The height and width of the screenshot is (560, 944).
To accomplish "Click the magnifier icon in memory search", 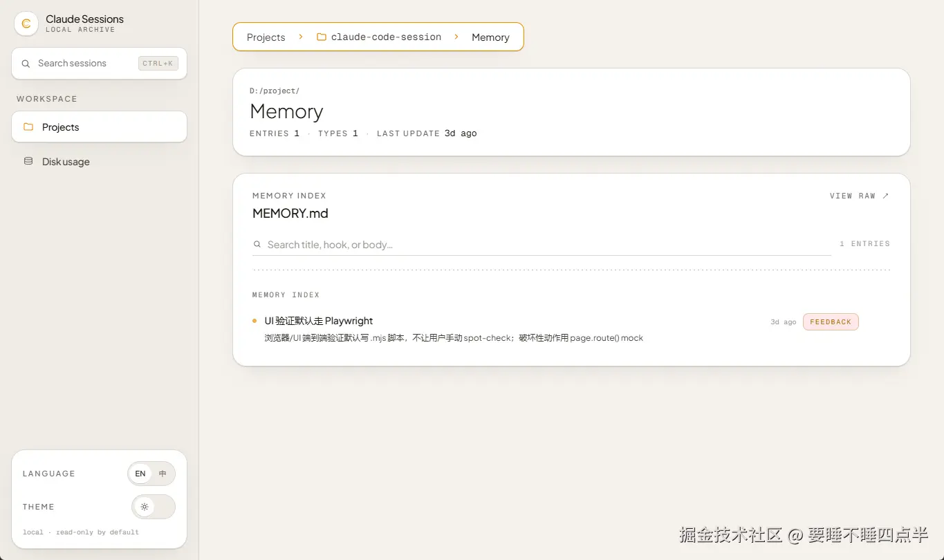I will (257, 245).
